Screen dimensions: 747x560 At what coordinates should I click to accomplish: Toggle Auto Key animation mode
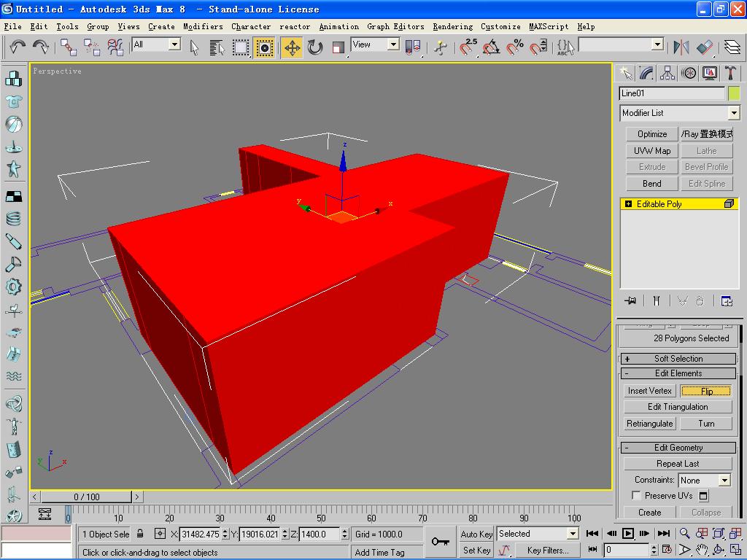tap(476, 534)
